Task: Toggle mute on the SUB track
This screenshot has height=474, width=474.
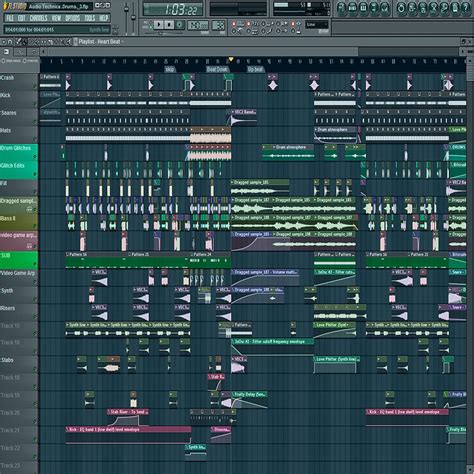Action: 35,264
